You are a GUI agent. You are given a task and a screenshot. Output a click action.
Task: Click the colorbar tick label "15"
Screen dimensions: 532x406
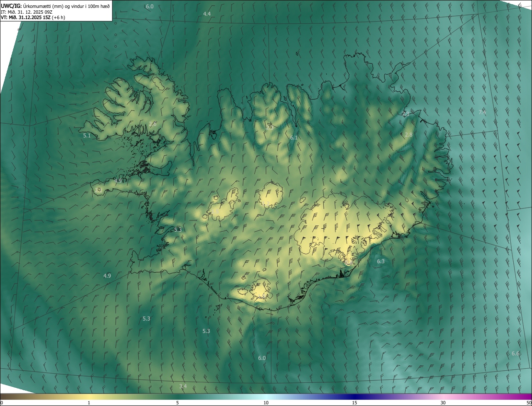click(x=355, y=403)
